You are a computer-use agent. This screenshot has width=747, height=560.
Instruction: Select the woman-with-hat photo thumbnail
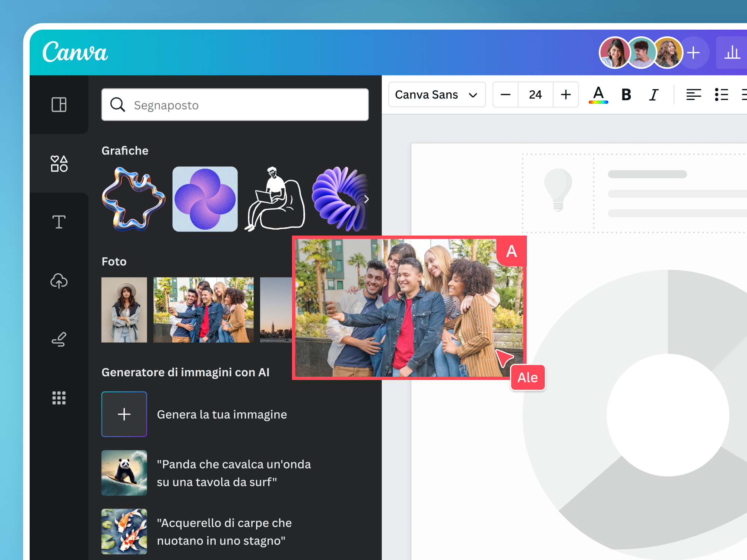pos(124,310)
